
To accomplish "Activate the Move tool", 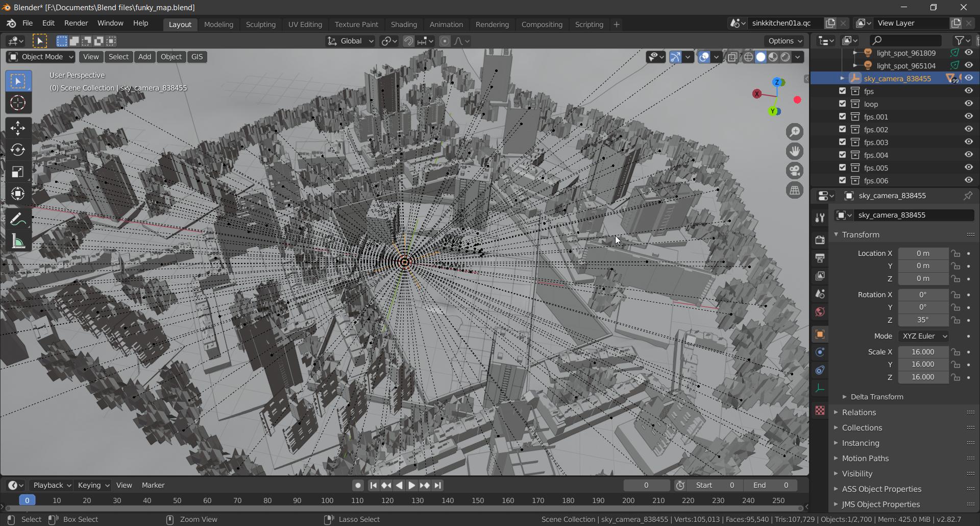I will pyautogui.click(x=18, y=128).
